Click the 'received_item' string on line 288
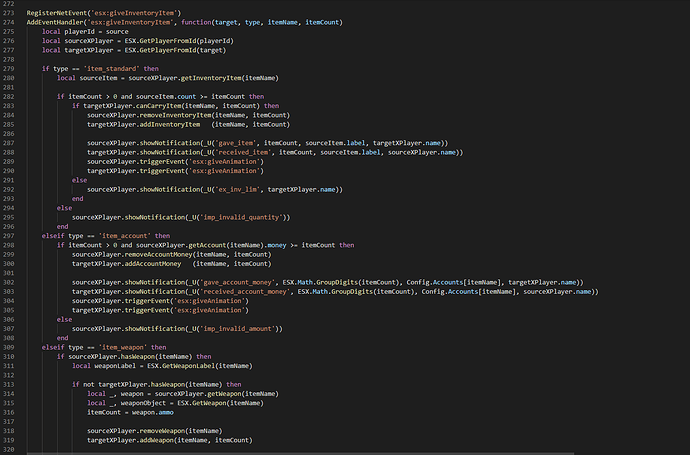Viewport: 690px width, 455px height. click(243, 152)
